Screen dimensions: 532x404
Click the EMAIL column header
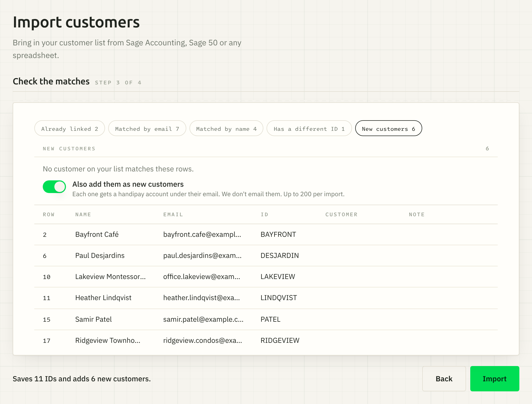173,214
